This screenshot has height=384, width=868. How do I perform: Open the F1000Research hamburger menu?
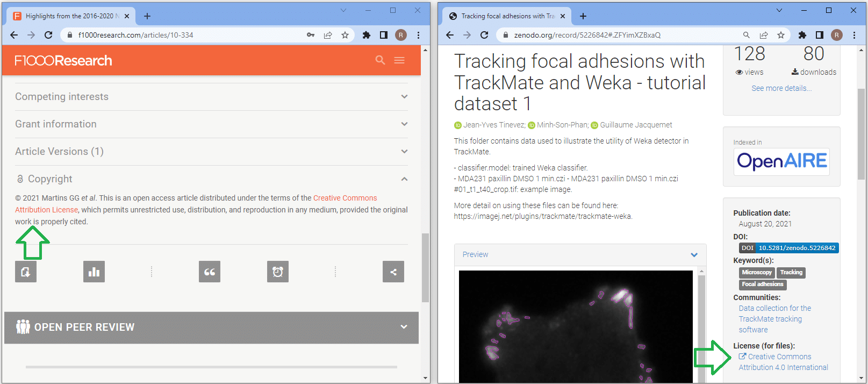pyautogui.click(x=399, y=60)
